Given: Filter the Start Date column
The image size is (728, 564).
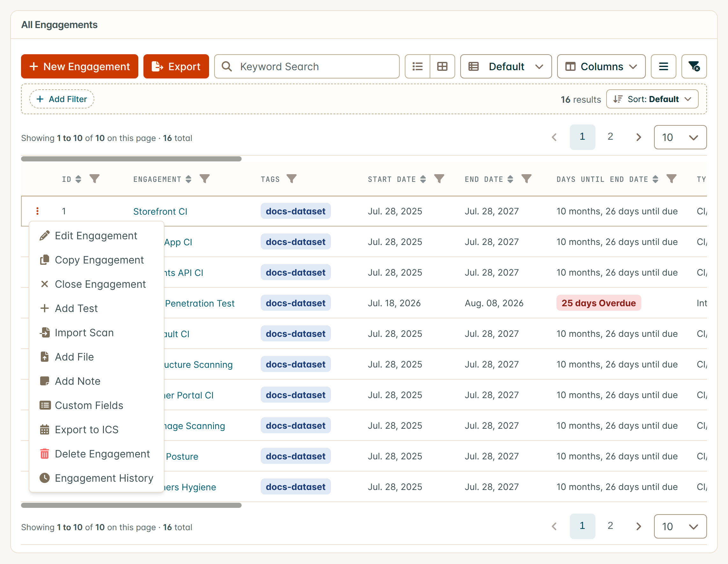Looking at the screenshot, I should (x=439, y=179).
